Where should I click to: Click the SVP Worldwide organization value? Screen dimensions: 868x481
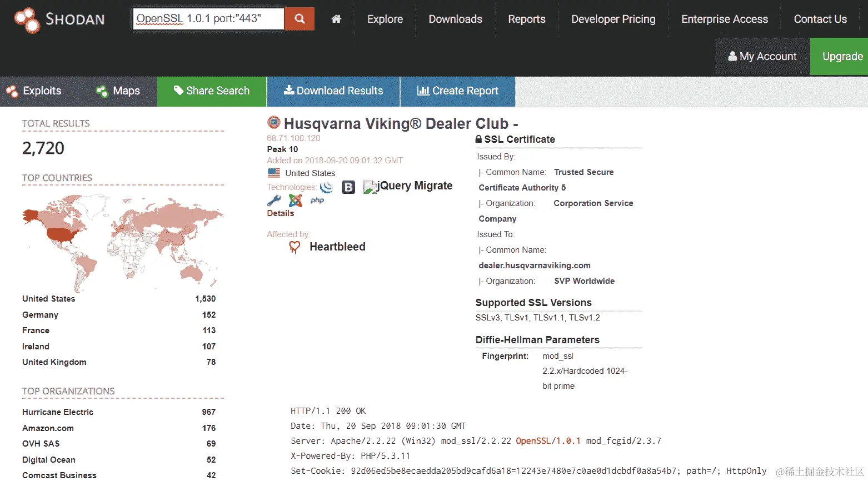[x=584, y=281]
